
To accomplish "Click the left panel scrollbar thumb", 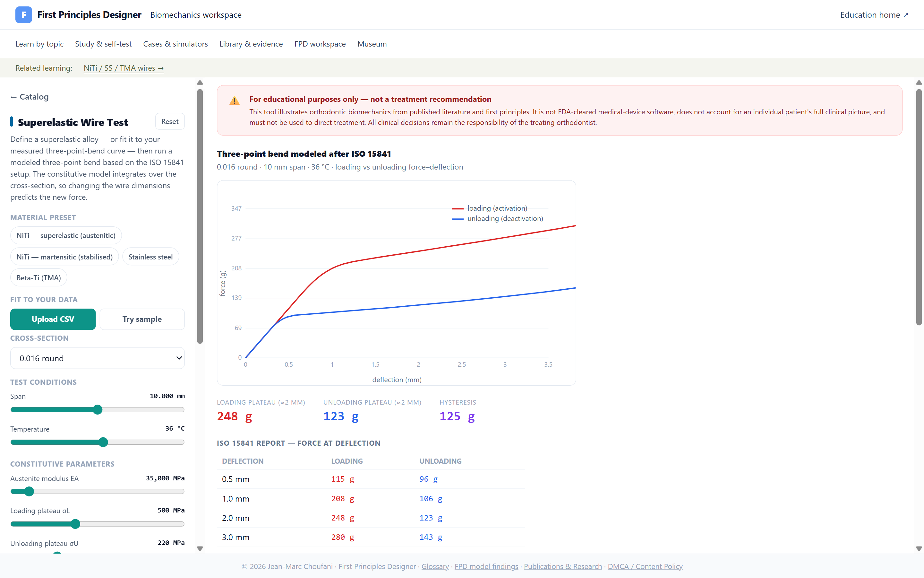I will 200,216.
